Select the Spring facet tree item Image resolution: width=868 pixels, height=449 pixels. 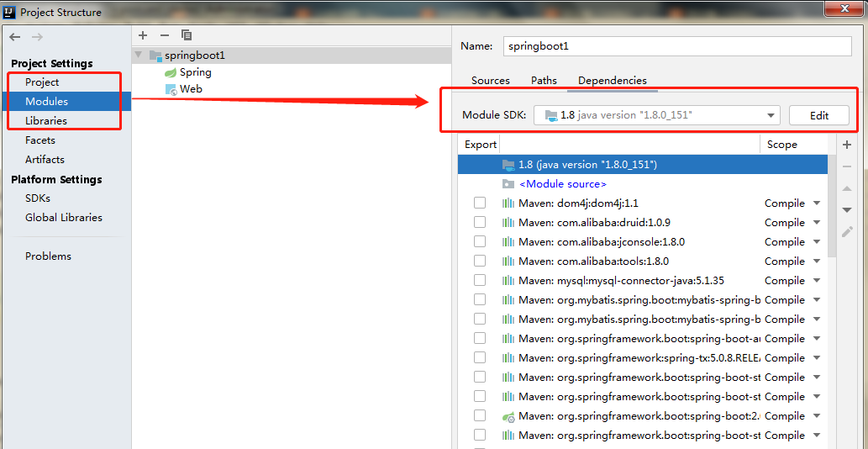196,72
